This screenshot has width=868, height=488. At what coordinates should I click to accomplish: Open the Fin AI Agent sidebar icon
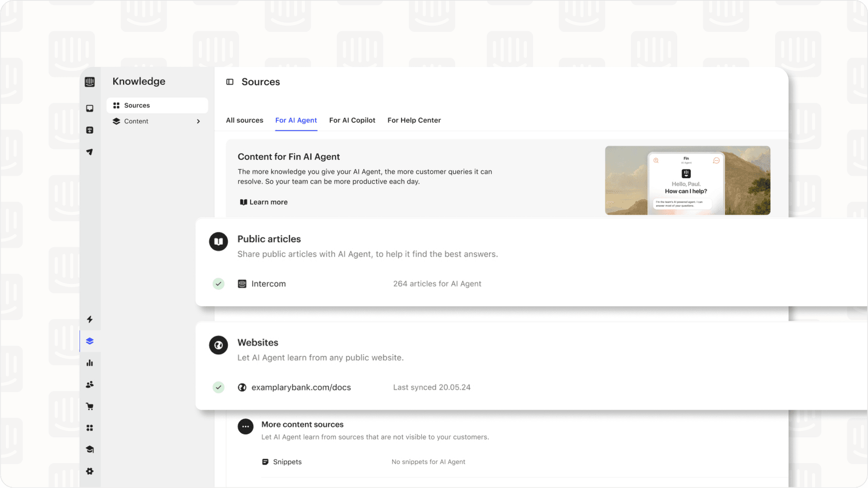coord(90,130)
